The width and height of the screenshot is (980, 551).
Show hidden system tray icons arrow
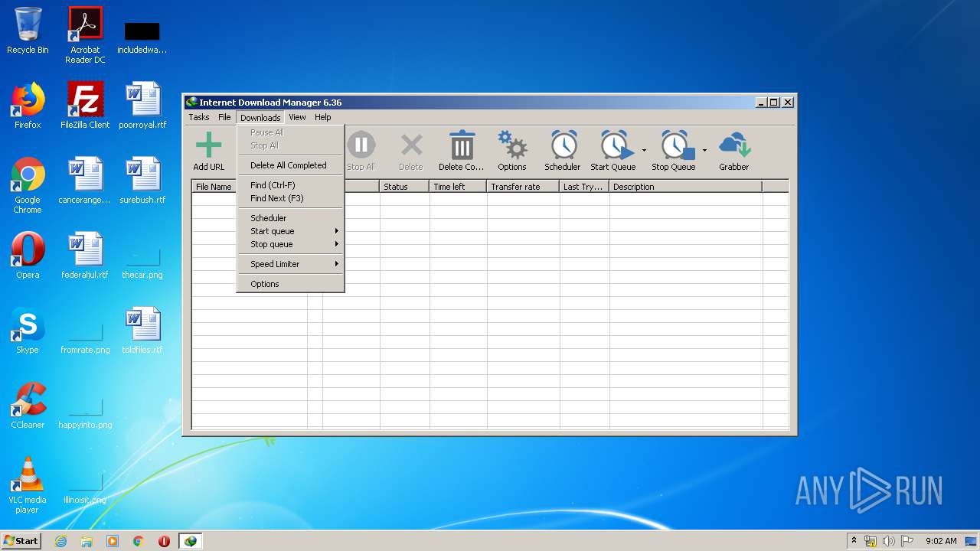coord(854,540)
